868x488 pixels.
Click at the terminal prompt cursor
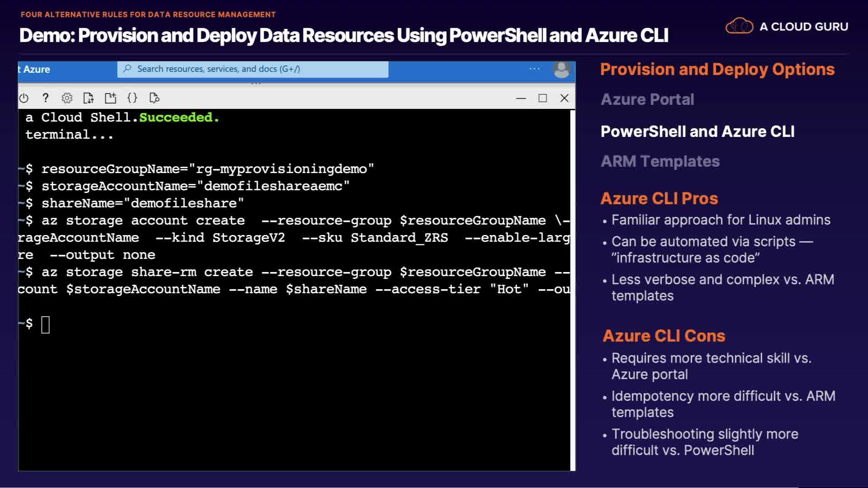tap(45, 324)
